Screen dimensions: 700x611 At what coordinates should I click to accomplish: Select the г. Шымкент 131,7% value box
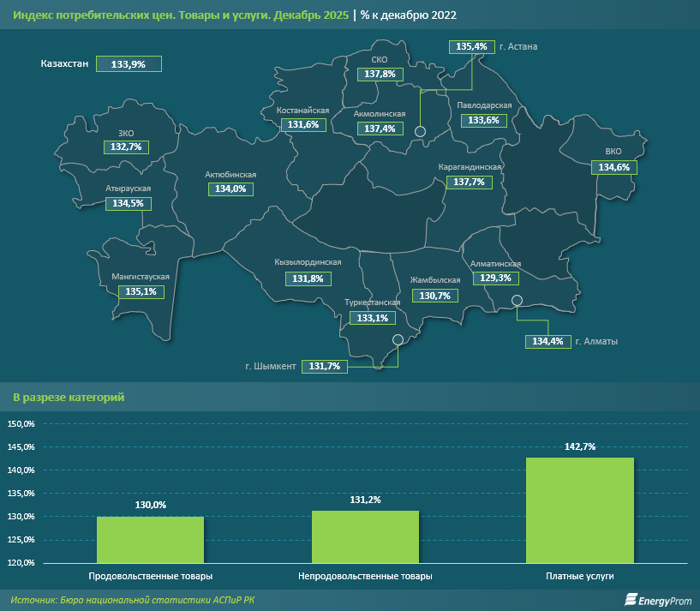326,367
